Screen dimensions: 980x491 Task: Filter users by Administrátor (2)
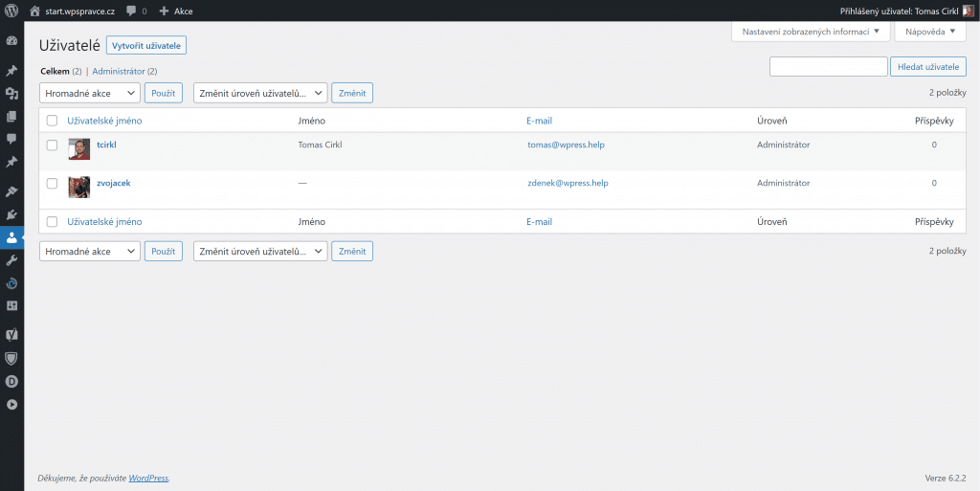point(124,72)
